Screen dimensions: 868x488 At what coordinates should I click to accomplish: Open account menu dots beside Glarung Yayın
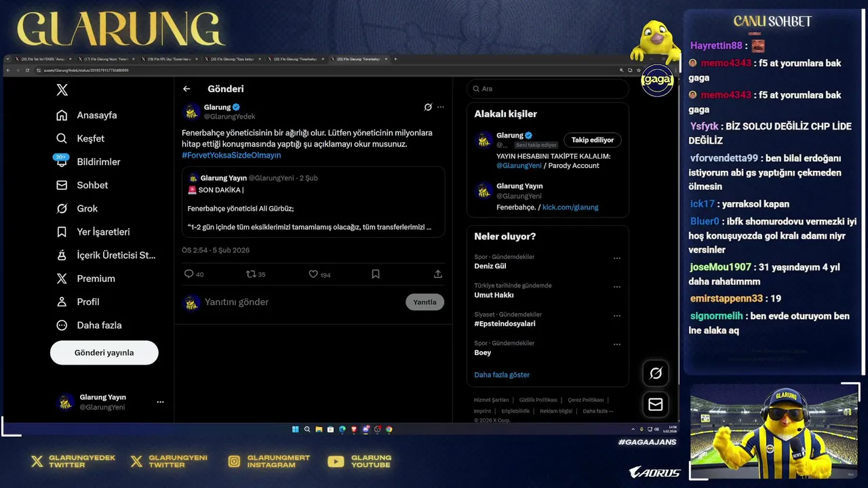(160, 402)
